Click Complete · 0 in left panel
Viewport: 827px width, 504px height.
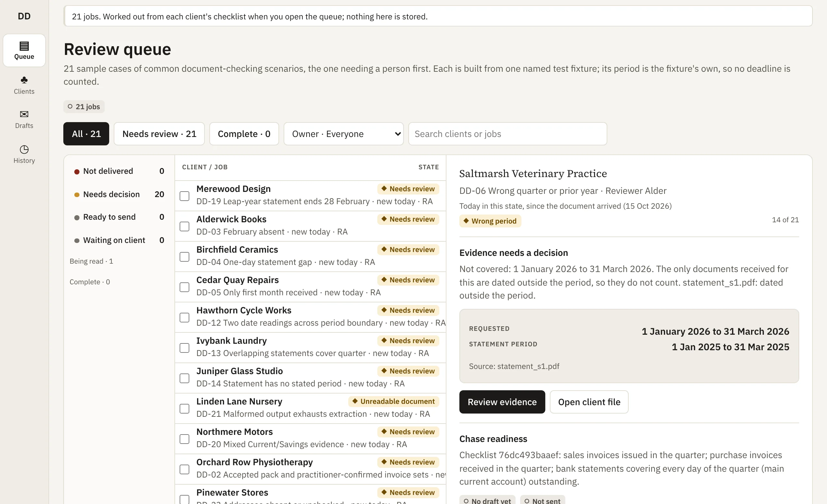[89, 282]
